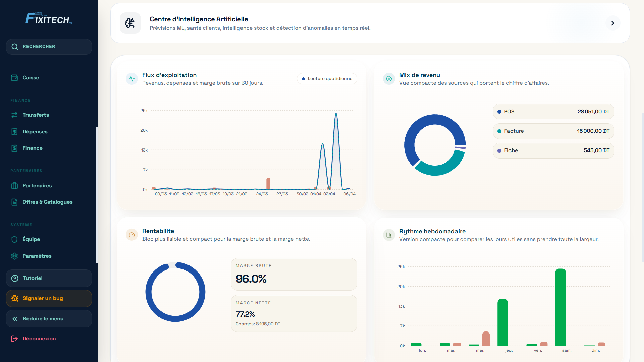Click the Rechercher search field

(x=49, y=47)
